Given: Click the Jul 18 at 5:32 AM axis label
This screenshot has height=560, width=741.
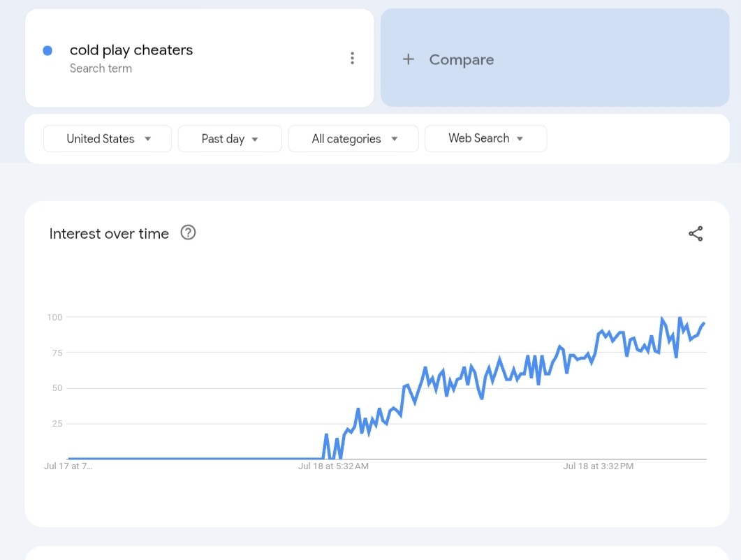Looking at the screenshot, I should [333, 466].
